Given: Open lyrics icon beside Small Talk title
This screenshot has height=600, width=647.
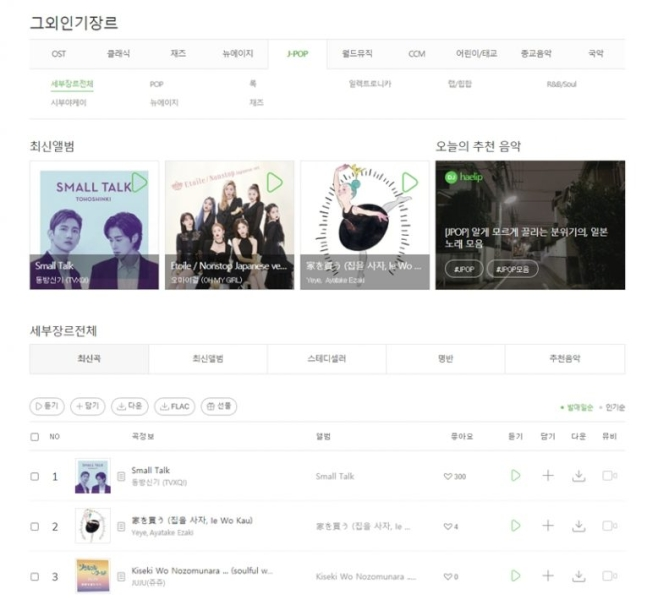Looking at the screenshot, I should [121, 476].
